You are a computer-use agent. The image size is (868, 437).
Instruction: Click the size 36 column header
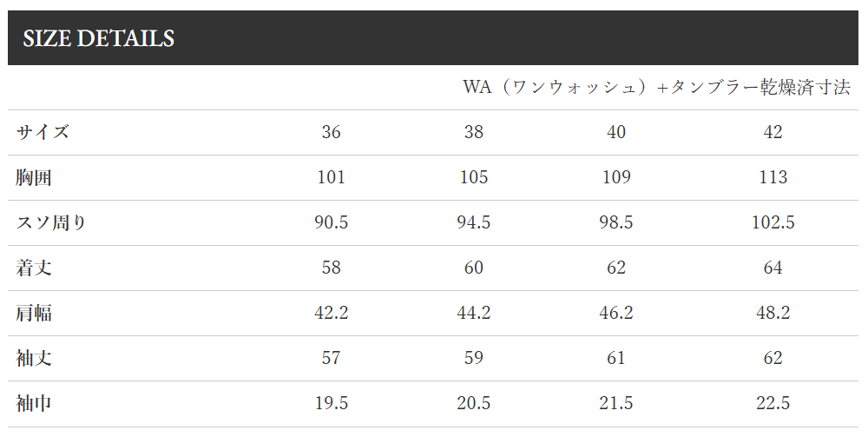(331, 132)
